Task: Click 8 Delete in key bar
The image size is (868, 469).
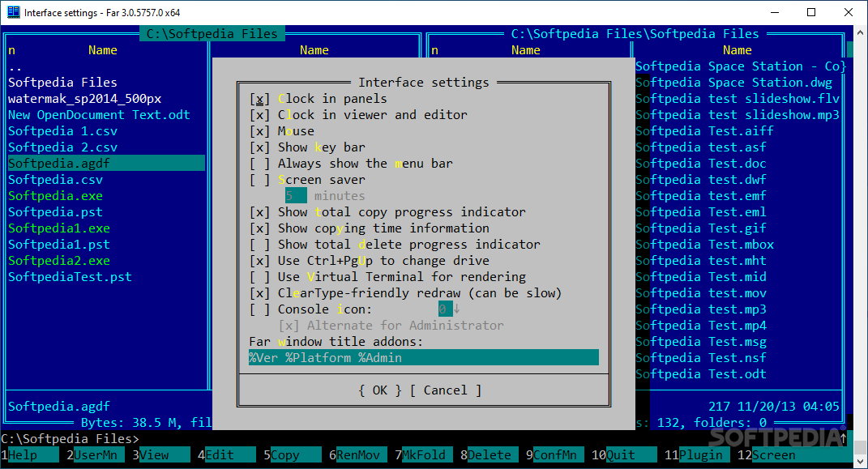Action: pos(490,455)
